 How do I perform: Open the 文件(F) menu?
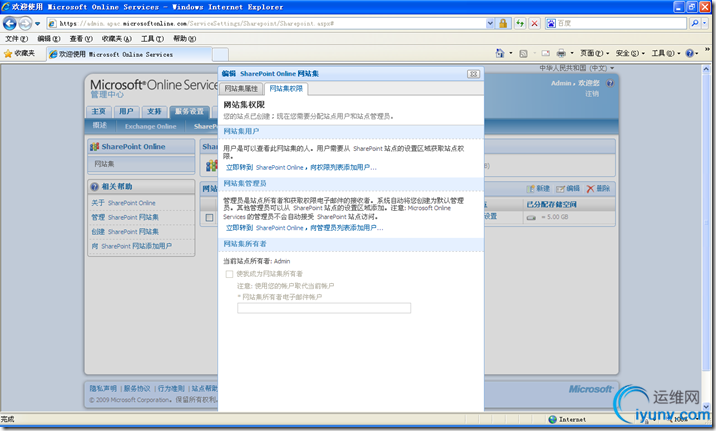pyautogui.click(x=16, y=39)
